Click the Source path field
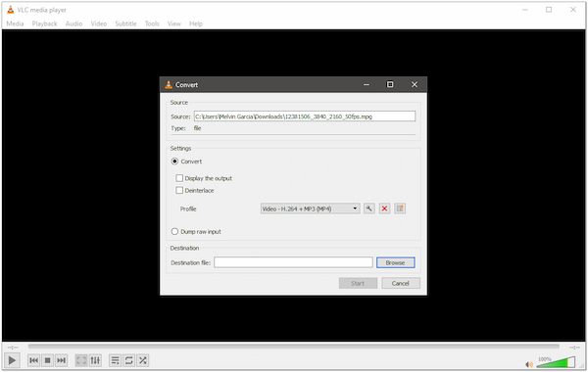This screenshot has width=588, height=372. coord(305,116)
